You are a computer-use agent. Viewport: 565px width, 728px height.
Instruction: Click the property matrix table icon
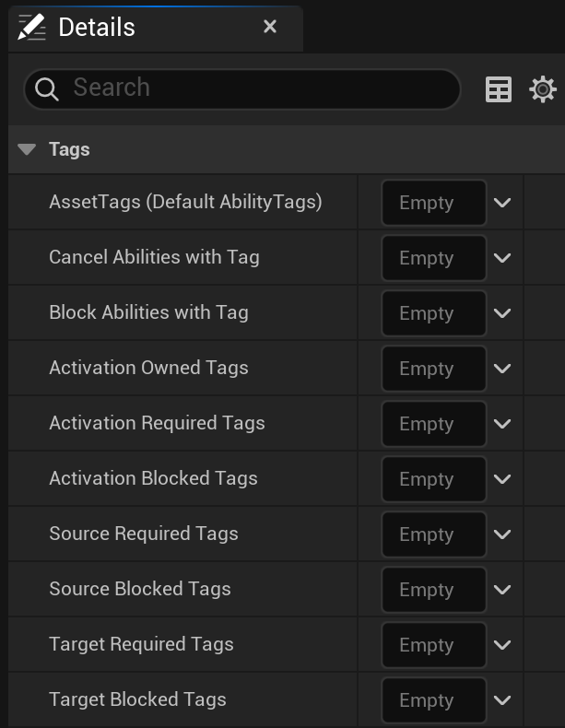499,89
